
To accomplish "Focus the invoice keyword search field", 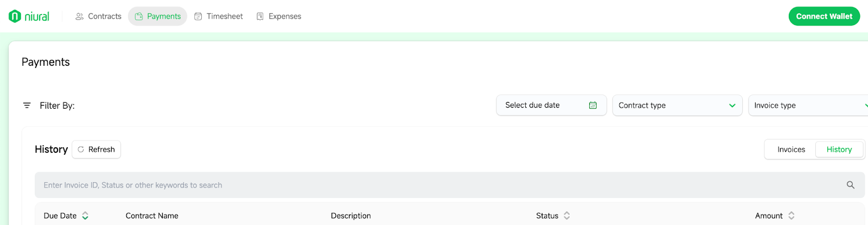I will point(449,185).
